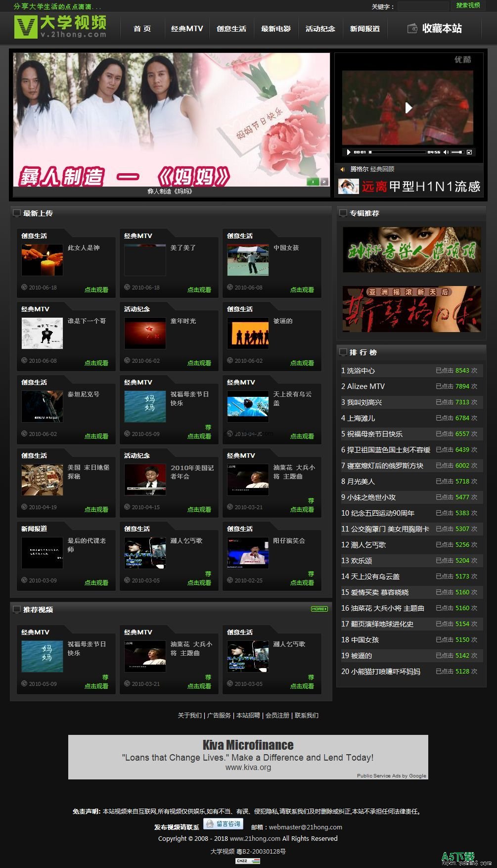Mute the video with speaker icon
Viewport: 497px width, 868px height.
pyautogui.click(x=446, y=152)
